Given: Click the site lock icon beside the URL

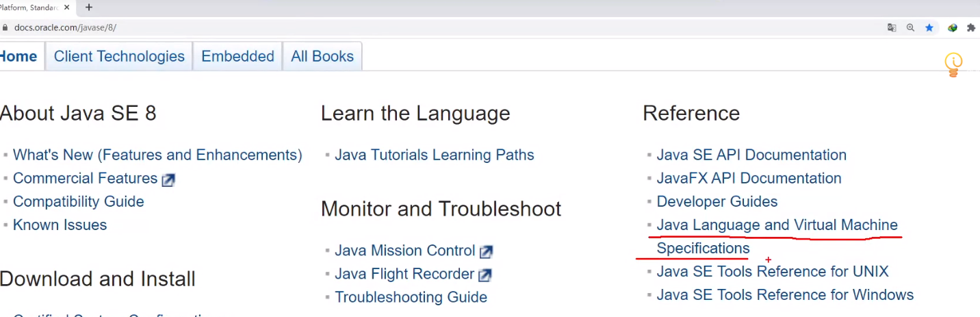Looking at the screenshot, I should click(x=5, y=28).
